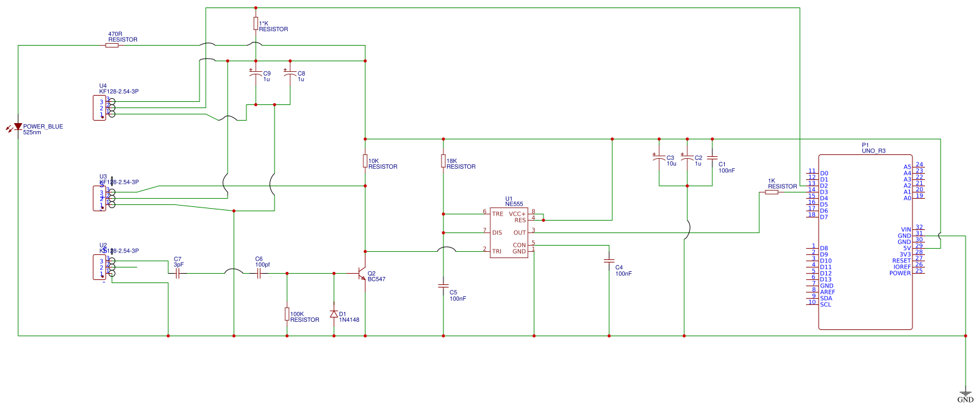The width and height of the screenshot is (980, 410).
Task: Select the resistor symbol labeled 1*K
Action: coord(255,24)
